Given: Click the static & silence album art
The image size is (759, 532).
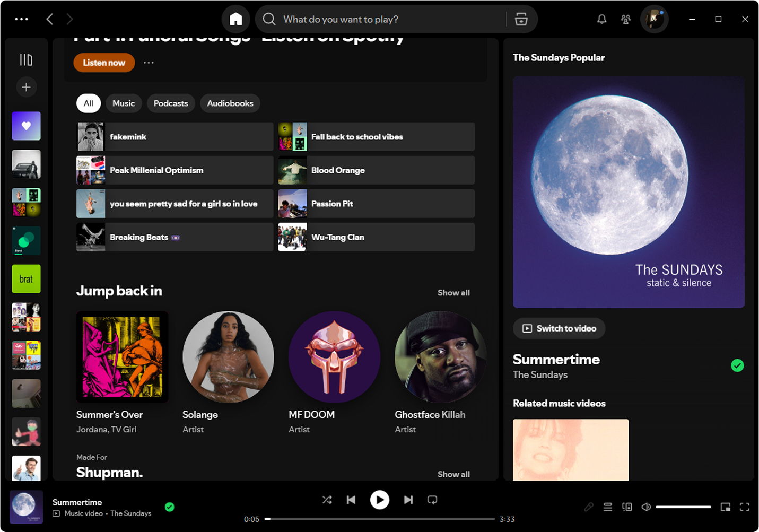Looking at the screenshot, I should (x=629, y=192).
